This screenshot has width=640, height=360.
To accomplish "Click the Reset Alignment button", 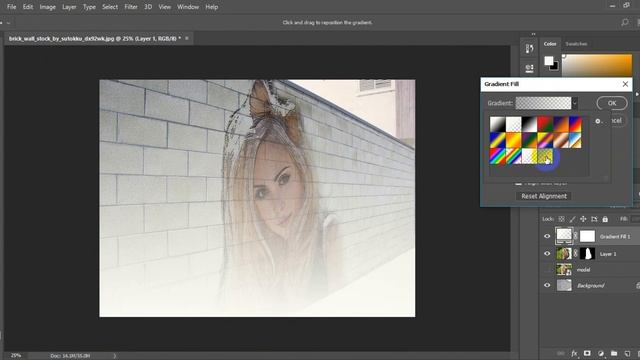I will [x=544, y=196].
